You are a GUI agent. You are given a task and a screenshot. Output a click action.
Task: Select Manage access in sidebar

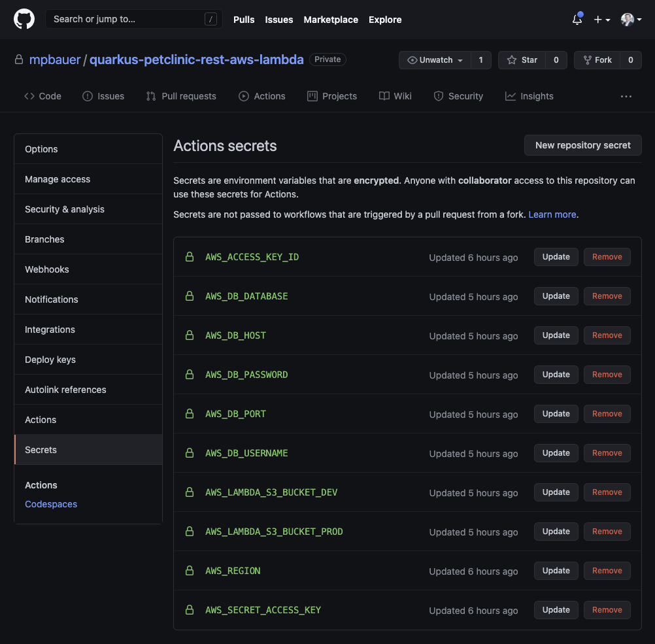[88, 179]
